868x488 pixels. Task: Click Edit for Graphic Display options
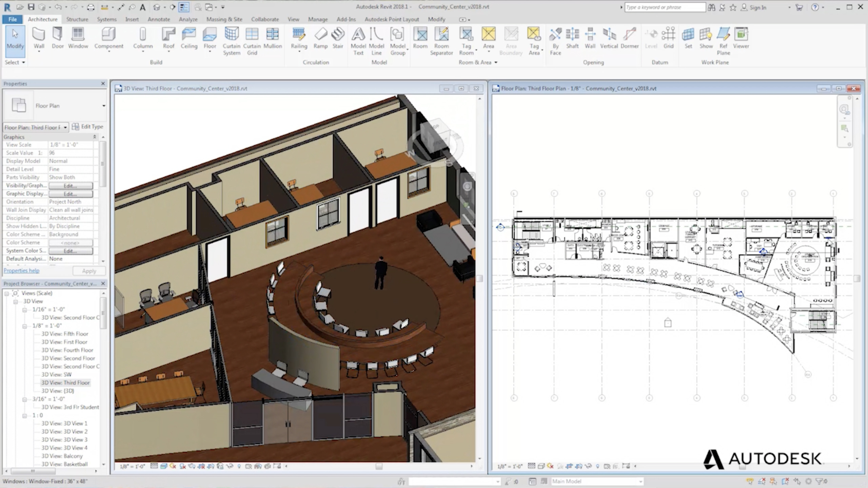coord(71,194)
